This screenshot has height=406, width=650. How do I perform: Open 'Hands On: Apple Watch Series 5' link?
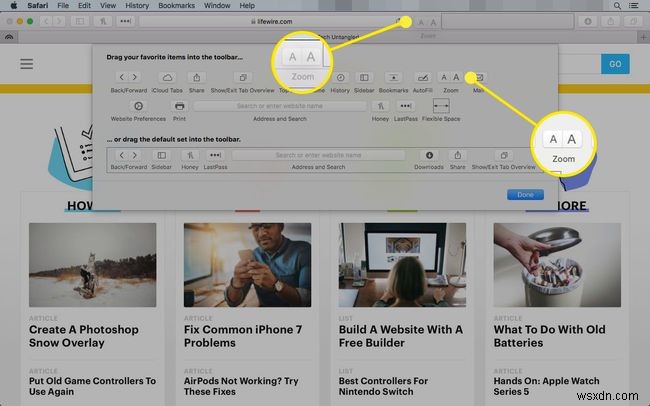[546, 386]
